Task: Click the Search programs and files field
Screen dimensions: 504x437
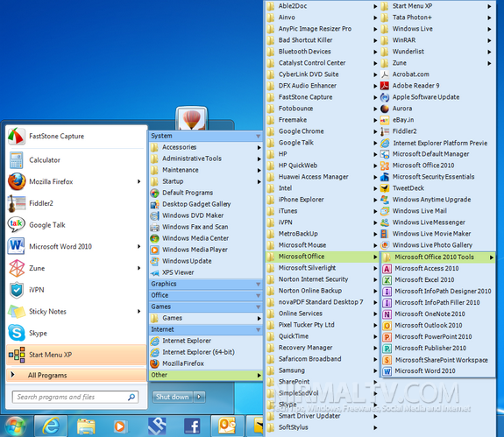Action: (x=75, y=397)
